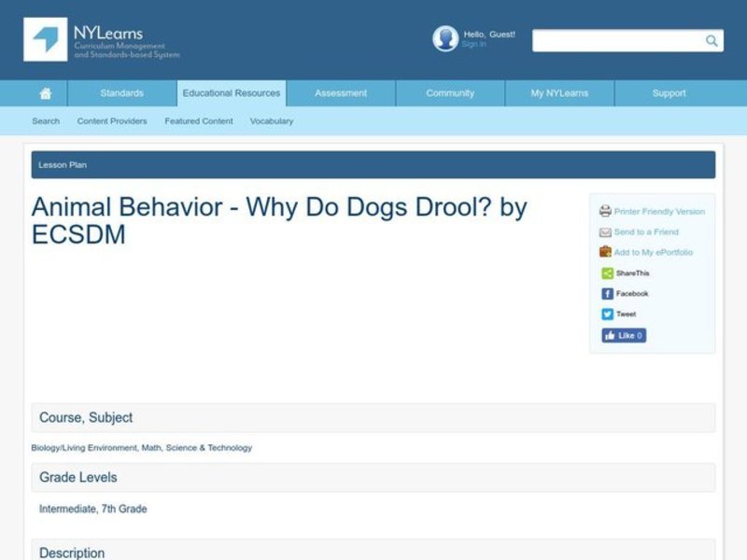The image size is (747, 560).
Task: Select the Vocabulary navigation item
Action: click(x=271, y=121)
